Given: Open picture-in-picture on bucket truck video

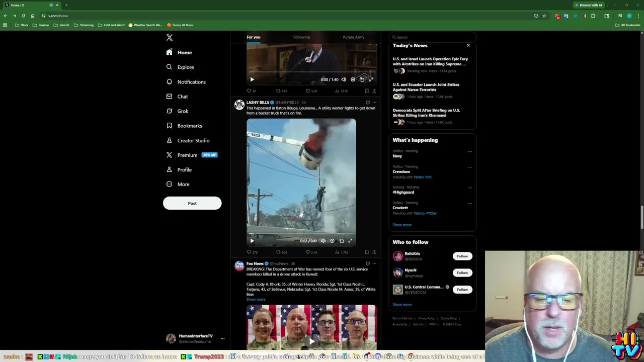Looking at the screenshot, I should tap(341, 241).
